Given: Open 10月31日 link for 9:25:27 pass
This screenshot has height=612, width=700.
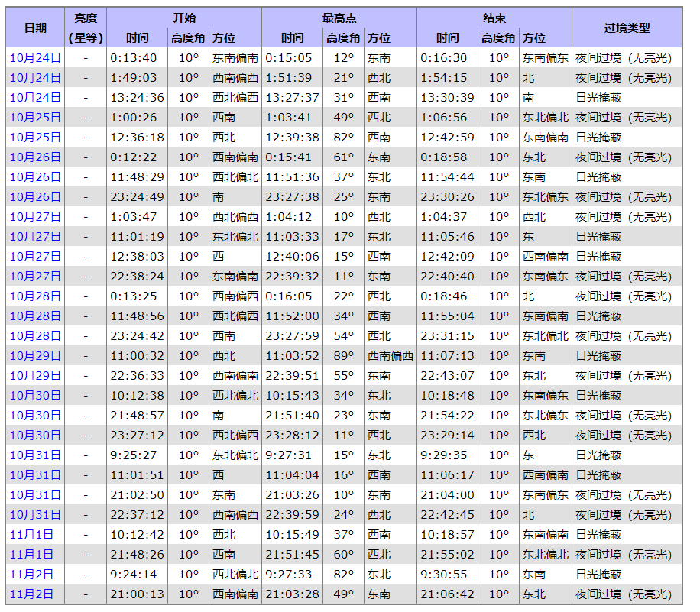Looking at the screenshot, I should (x=35, y=455).
